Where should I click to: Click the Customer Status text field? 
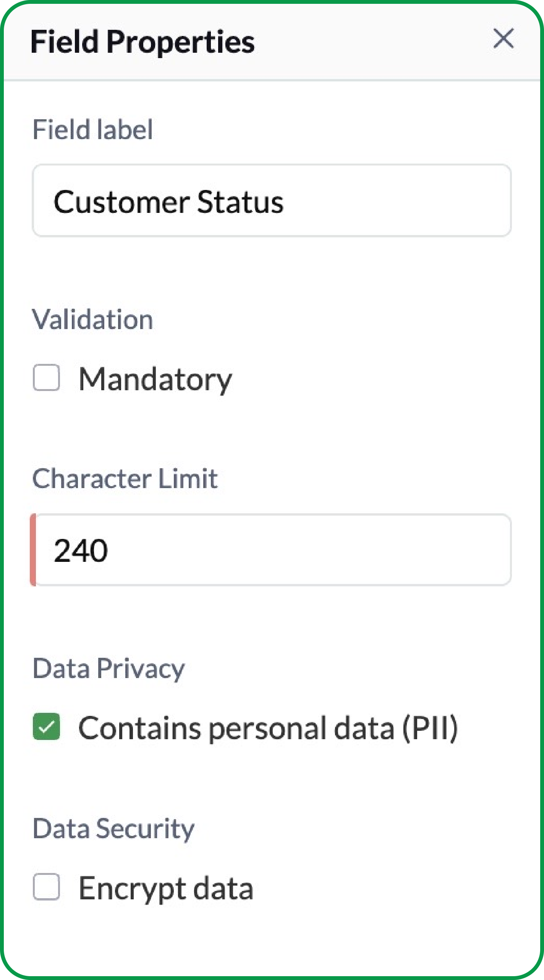tap(272, 200)
